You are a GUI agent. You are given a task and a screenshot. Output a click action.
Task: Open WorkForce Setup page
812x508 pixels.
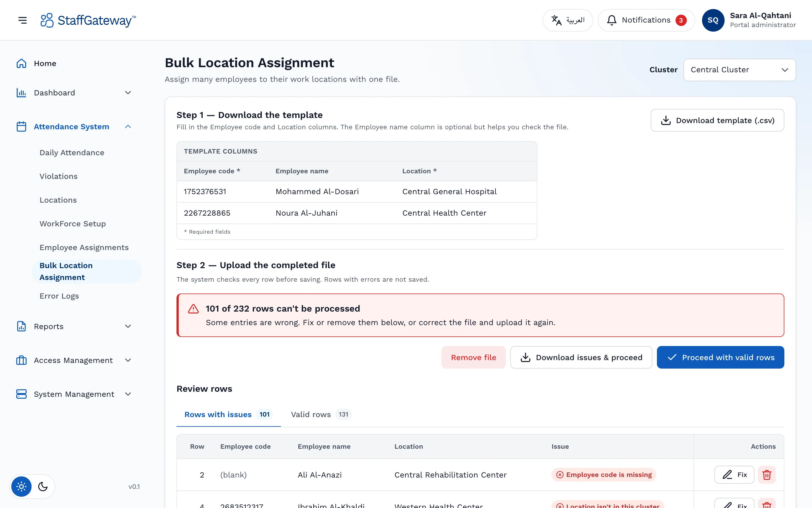pos(72,224)
